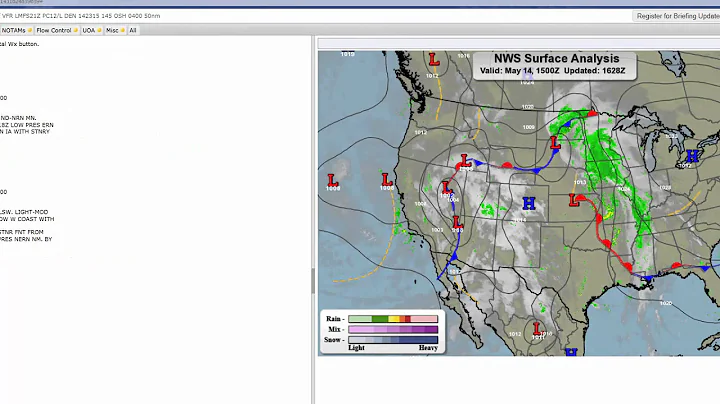The image size is (720, 404).
Task: Click the yellow status dot on UOA tab
Action: pos(99,30)
